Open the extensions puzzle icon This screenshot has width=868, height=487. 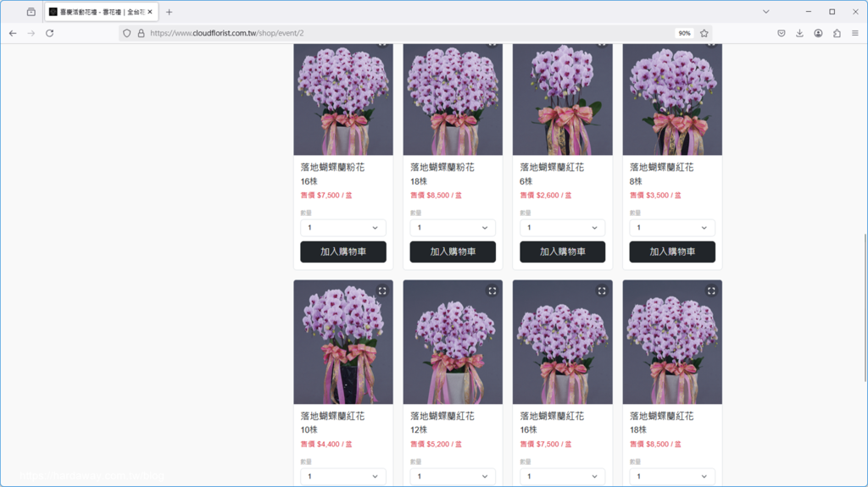click(837, 33)
